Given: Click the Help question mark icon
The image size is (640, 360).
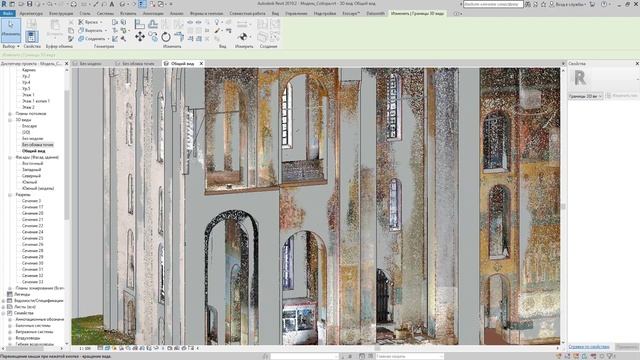Looking at the screenshot, I should tap(604, 4).
